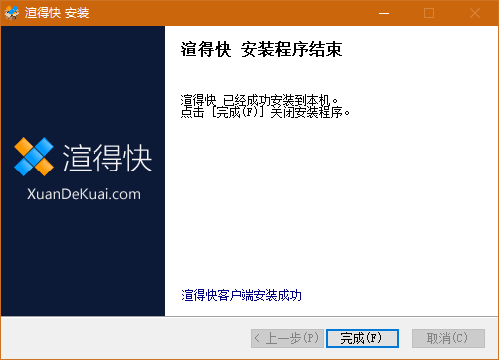Click the 渲得快客户端安装成功 status text
The image size is (499, 360).
242,295
